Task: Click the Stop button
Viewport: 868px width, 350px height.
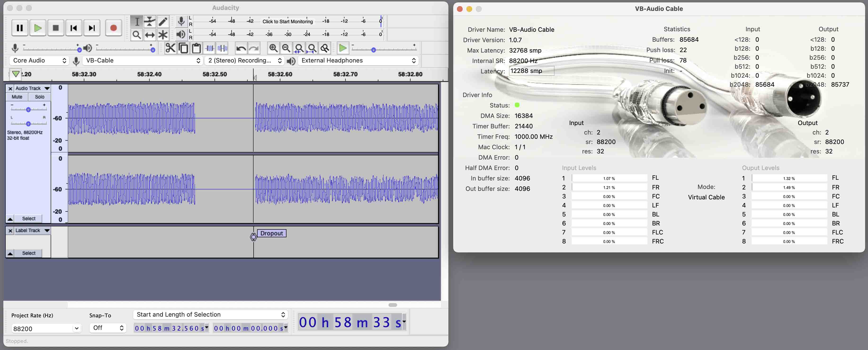Action: 56,28
